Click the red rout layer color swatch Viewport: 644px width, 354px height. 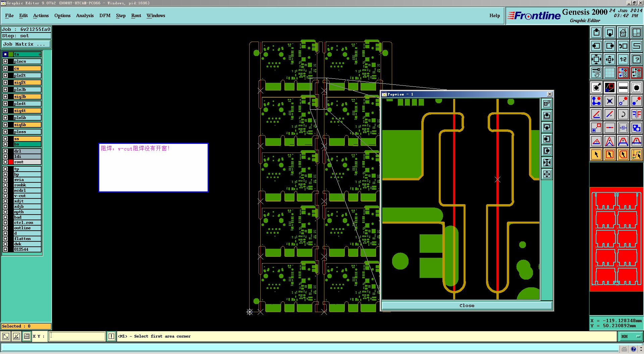(x=11, y=162)
